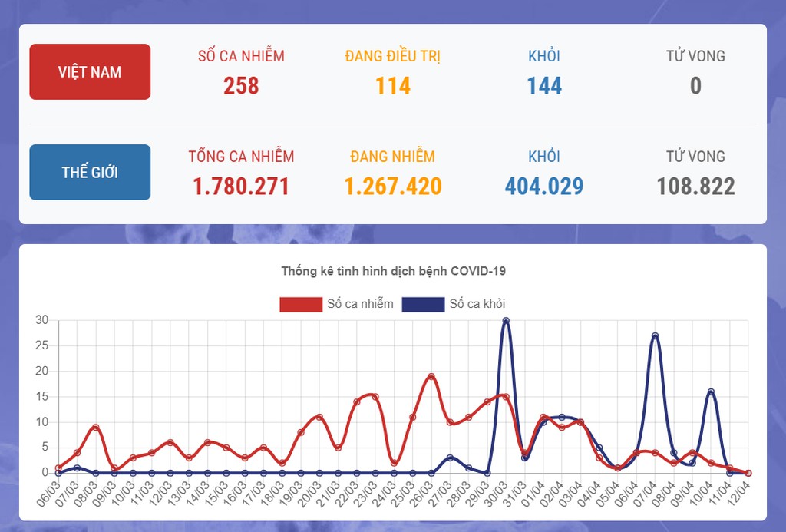Image resolution: width=786 pixels, height=532 pixels.
Task: Select the blue peak point at 07/04
Action: coord(655,335)
